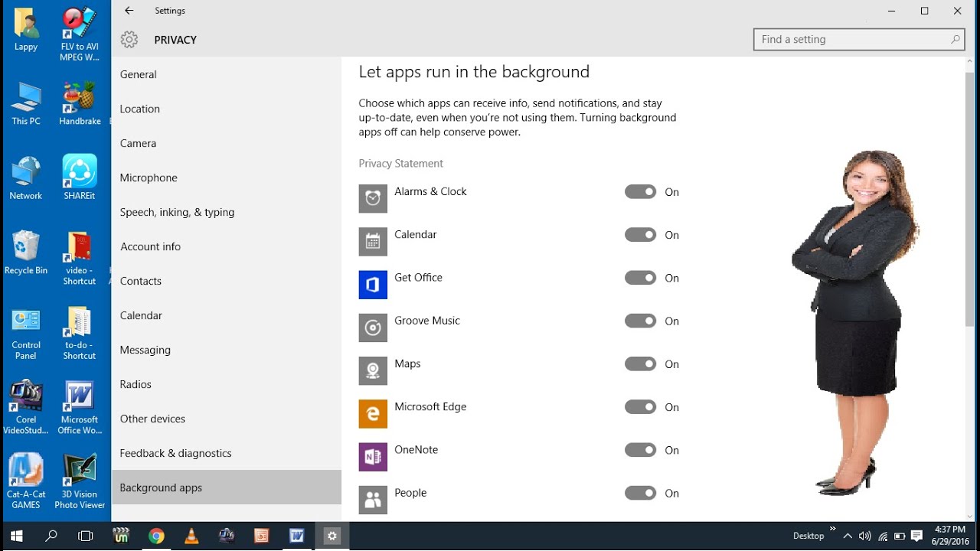Open the General privacy section
980x551 pixels.
(227, 74)
